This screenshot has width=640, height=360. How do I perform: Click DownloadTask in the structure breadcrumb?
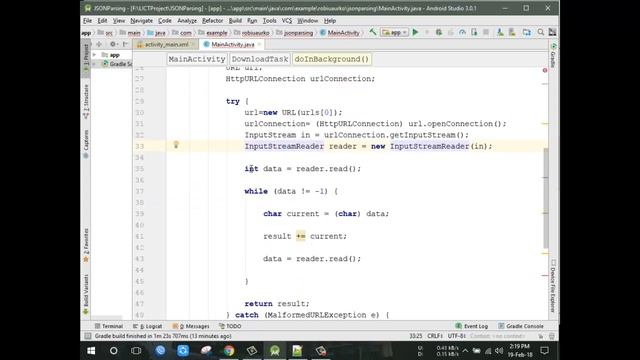pyautogui.click(x=260, y=59)
